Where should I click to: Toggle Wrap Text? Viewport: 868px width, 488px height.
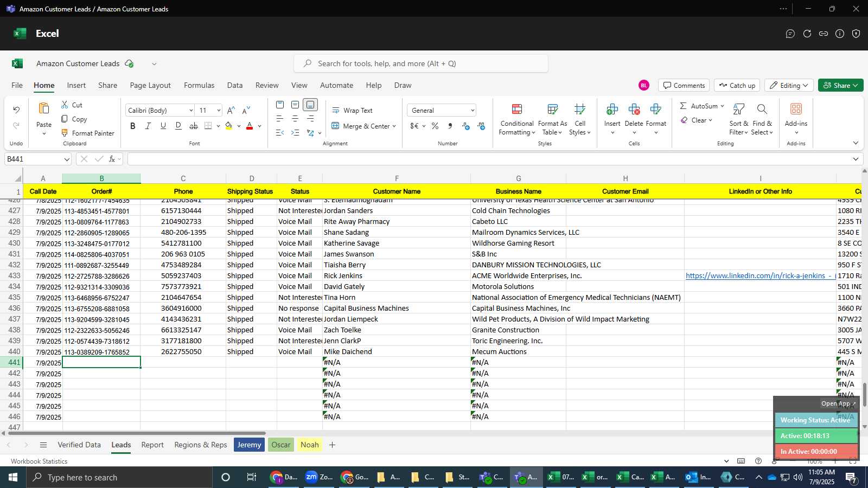click(352, 110)
